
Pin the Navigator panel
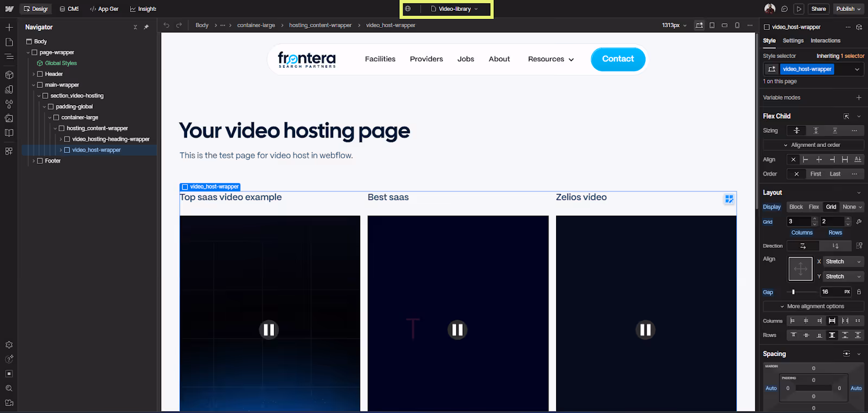tap(146, 27)
